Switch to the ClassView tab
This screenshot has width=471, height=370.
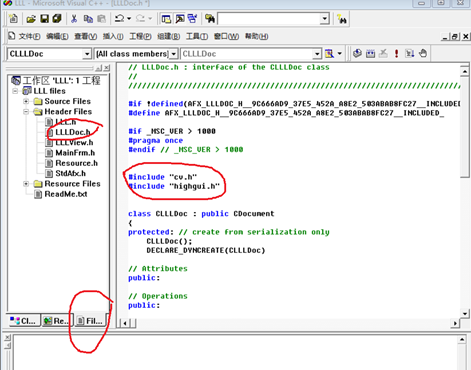(23, 321)
